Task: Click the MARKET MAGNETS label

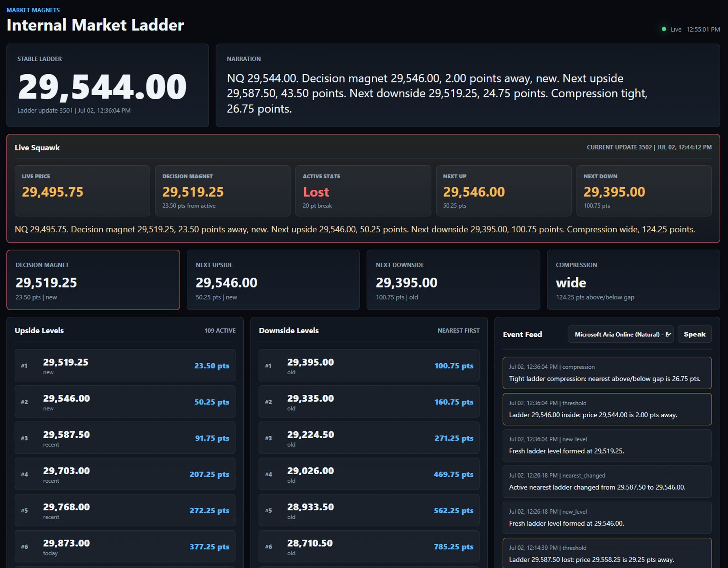Action: [33, 10]
